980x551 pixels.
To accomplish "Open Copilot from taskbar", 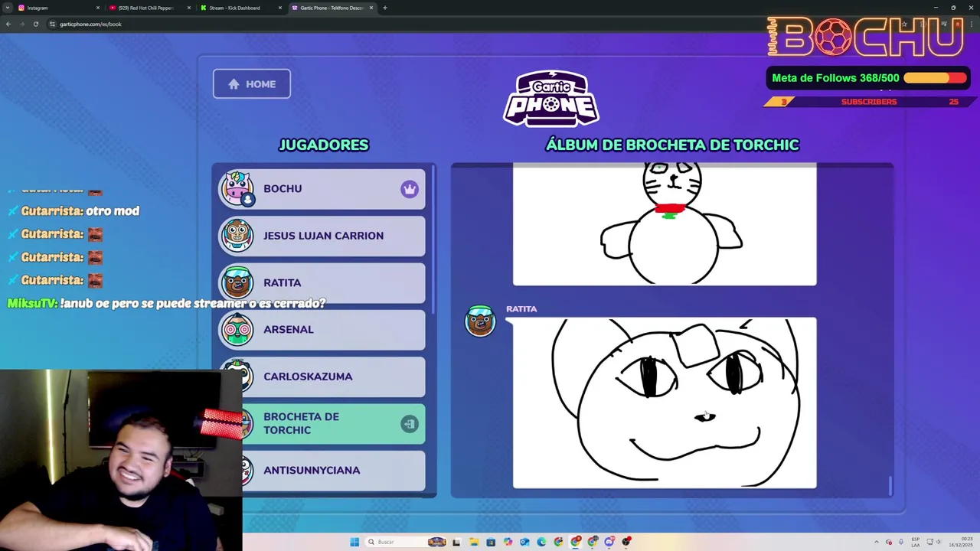I will 508,542.
